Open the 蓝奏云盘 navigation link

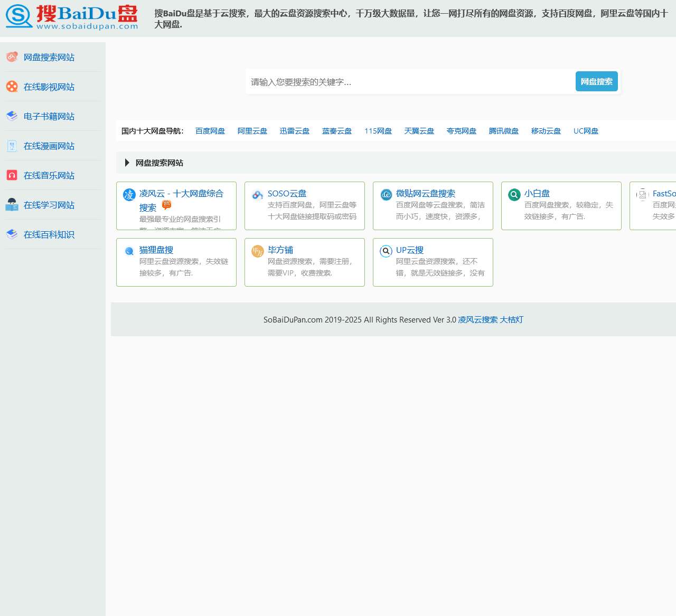coord(337,131)
